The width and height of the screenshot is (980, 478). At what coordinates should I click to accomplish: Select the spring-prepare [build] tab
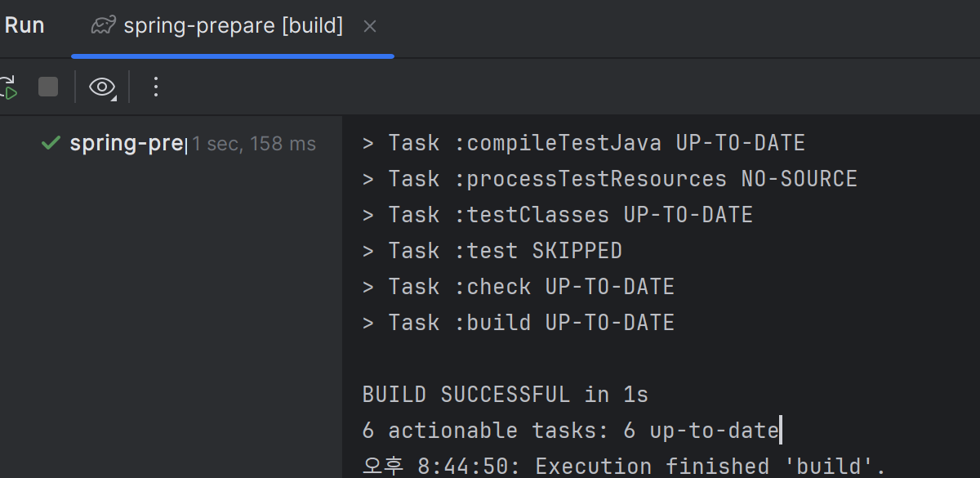233,26
